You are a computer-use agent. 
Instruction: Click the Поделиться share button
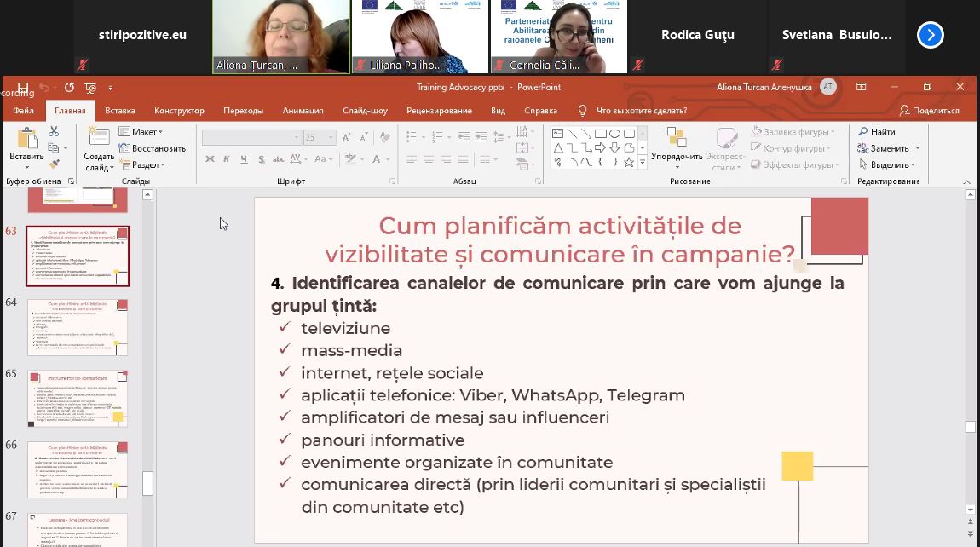[x=929, y=111]
